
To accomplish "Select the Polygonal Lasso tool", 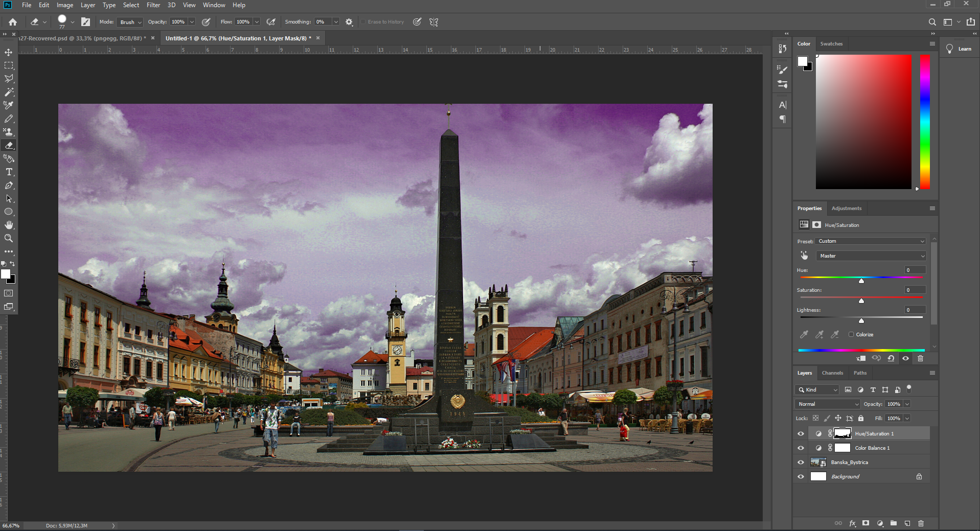I will tap(9, 79).
